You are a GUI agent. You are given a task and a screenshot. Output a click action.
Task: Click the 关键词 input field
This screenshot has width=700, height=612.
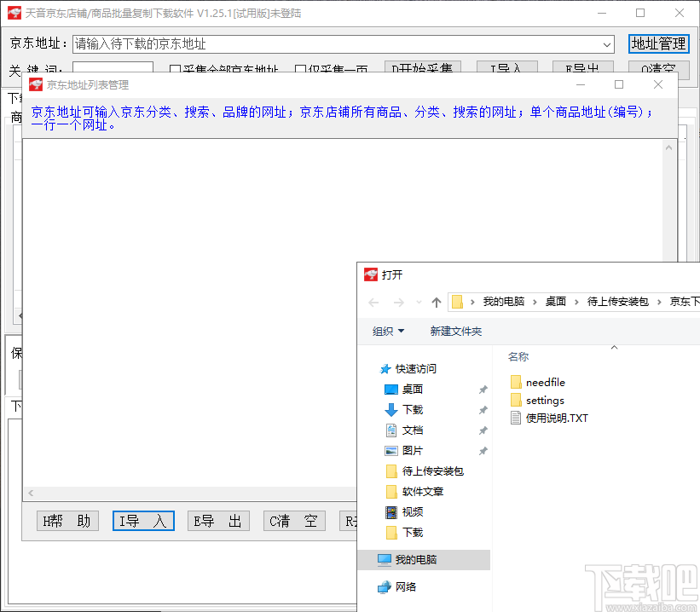113,68
